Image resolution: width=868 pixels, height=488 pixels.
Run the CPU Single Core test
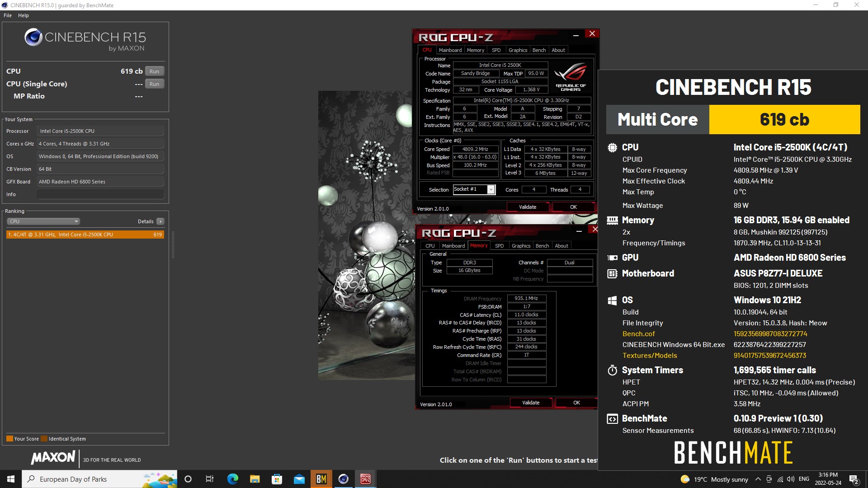[x=155, y=84]
